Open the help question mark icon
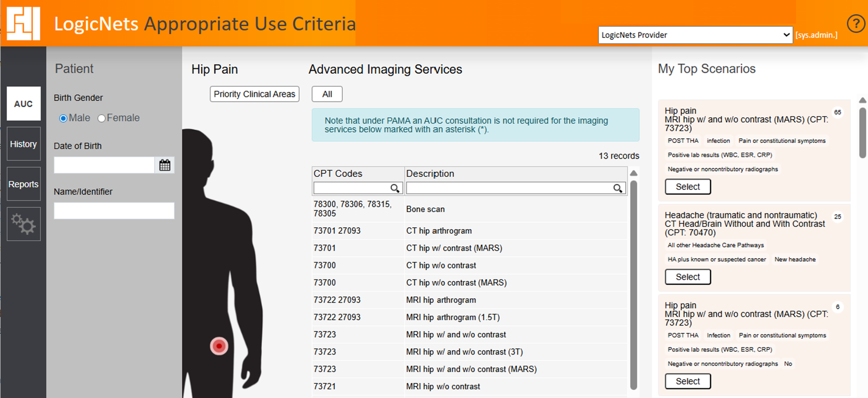Screen dimensions: 868x398 (855, 24)
